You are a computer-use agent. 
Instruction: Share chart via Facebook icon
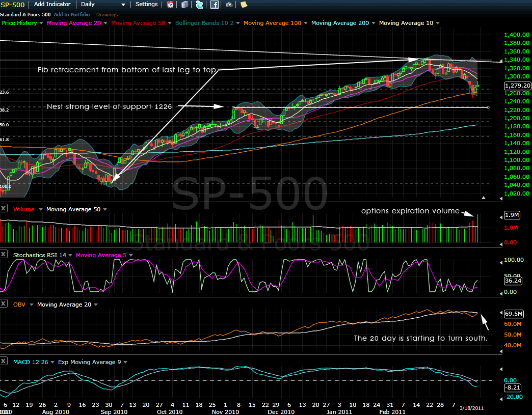pos(215,5)
